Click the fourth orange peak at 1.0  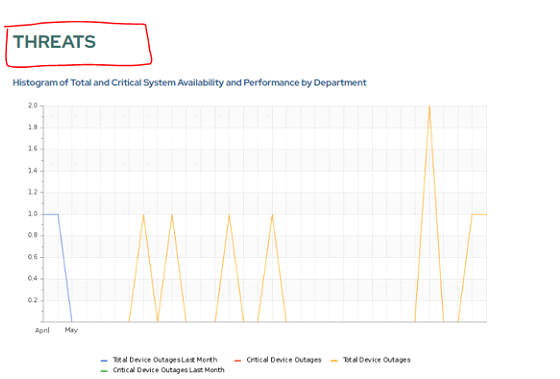coord(272,215)
